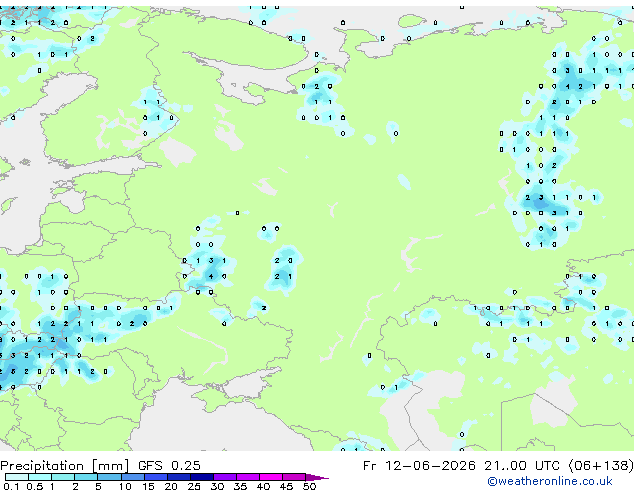Click the legend label '50'
Screen dimensions: 634x490
pos(309,486)
